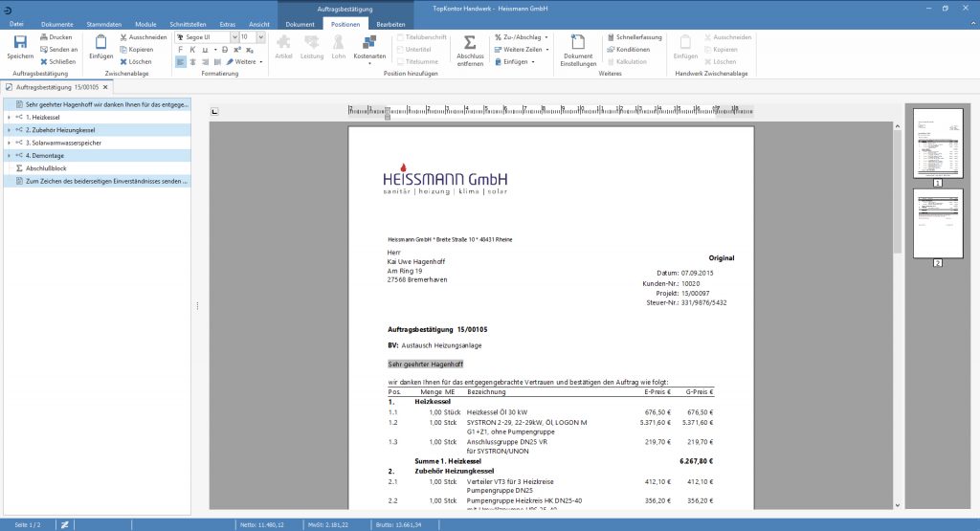Toggle italic K formatting button

coord(192,50)
